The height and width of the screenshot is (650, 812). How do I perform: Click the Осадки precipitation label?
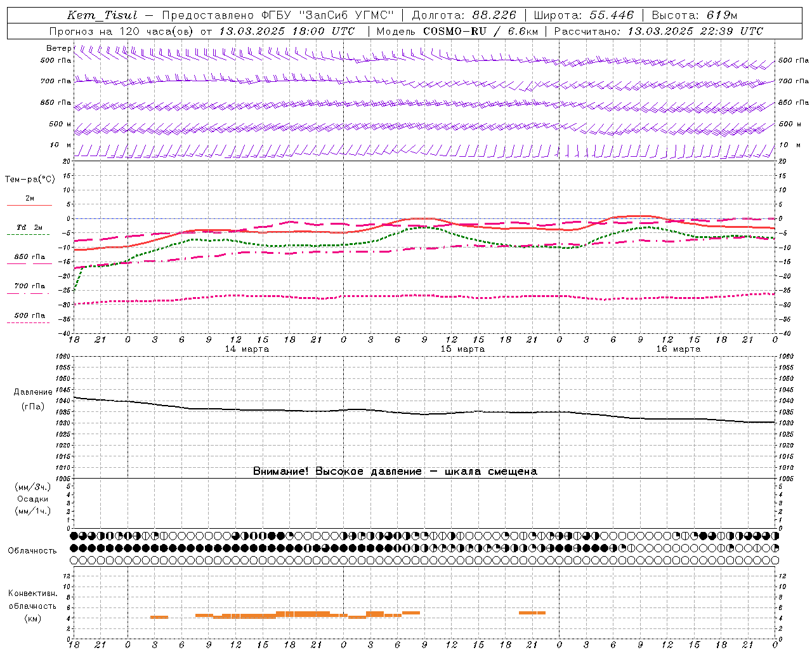33,499
